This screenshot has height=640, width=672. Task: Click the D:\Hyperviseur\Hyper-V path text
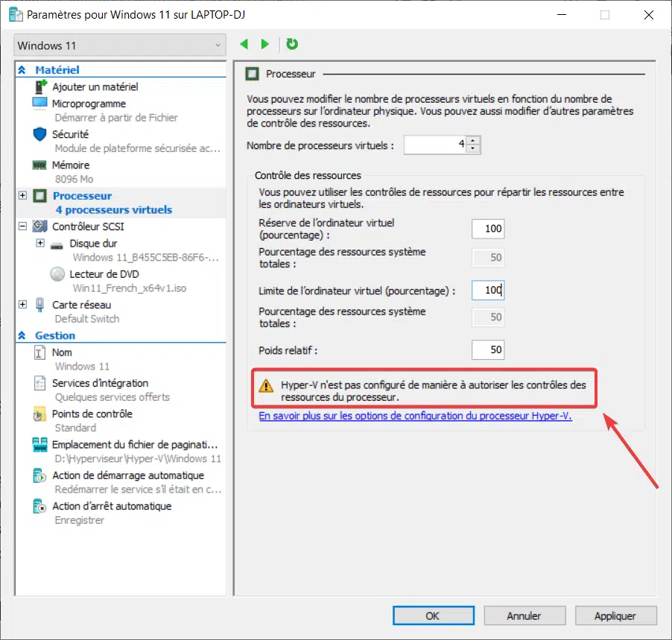click(x=138, y=459)
